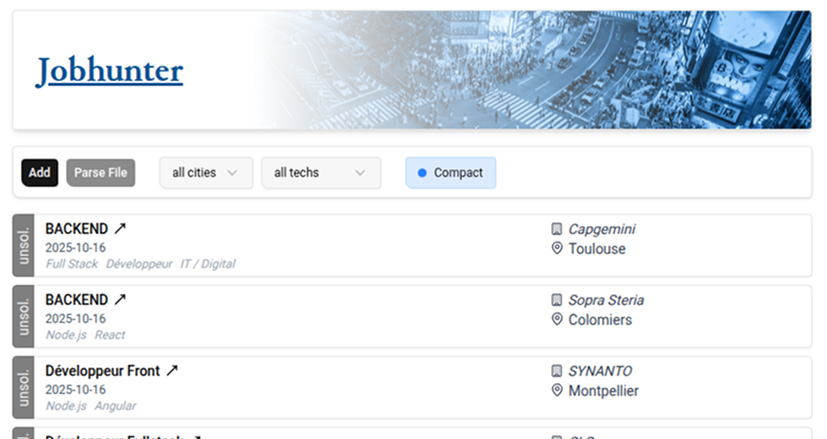Click the Capgemini company name
The width and height of the screenshot is (827, 439).
(602, 229)
